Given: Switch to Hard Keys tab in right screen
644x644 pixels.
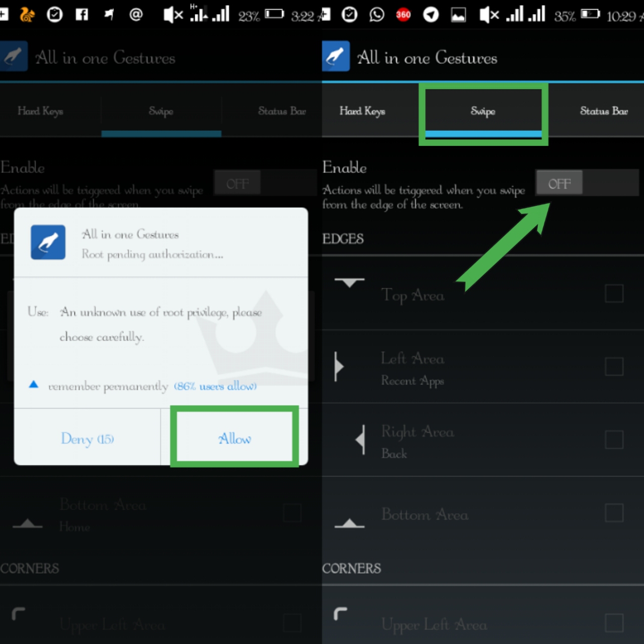Looking at the screenshot, I should (362, 111).
